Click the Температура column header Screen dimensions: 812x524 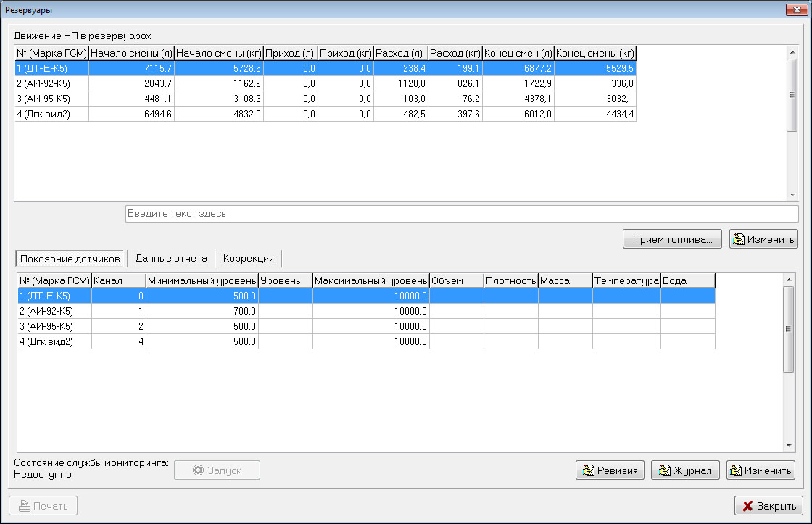click(626, 280)
